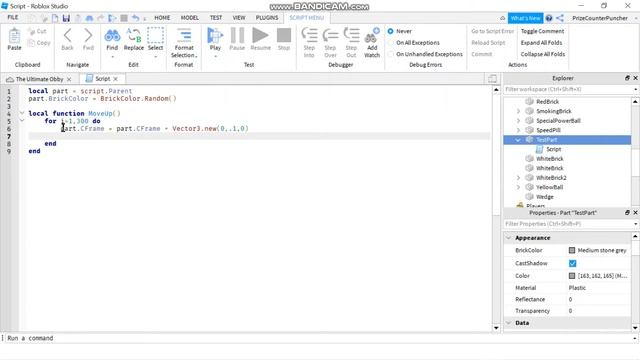The image size is (640, 360).
Task: Start the Play test
Action: pyautogui.click(x=215, y=36)
